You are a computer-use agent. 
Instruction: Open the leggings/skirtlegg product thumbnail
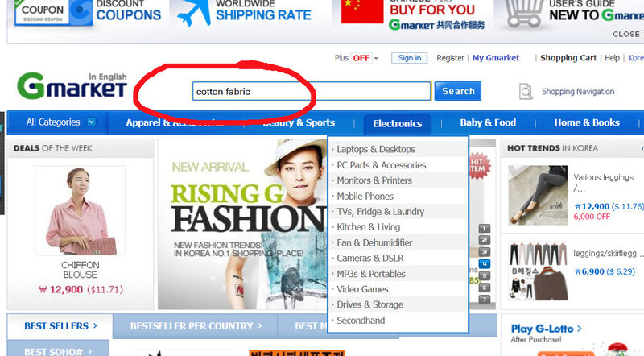tap(538, 271)
